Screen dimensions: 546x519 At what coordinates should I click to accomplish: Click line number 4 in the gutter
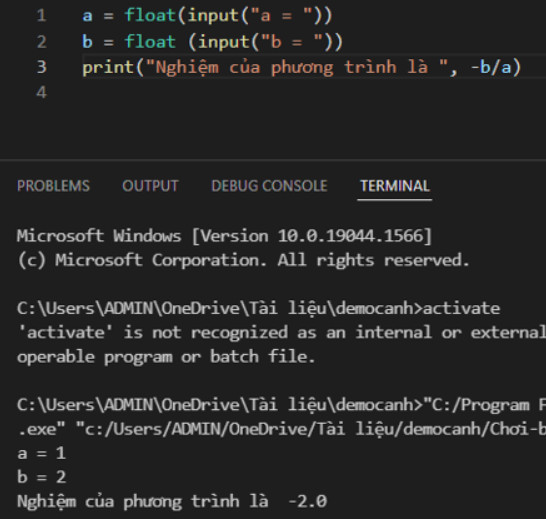(41, 93)
